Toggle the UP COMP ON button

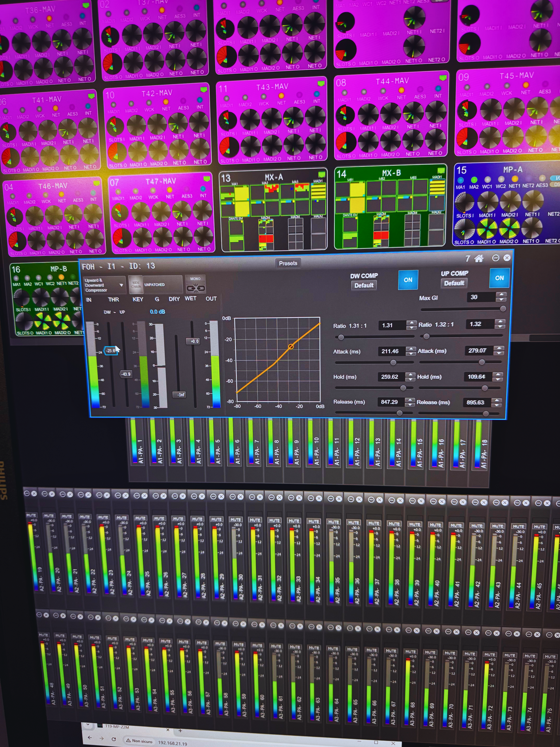pos(499,277)
